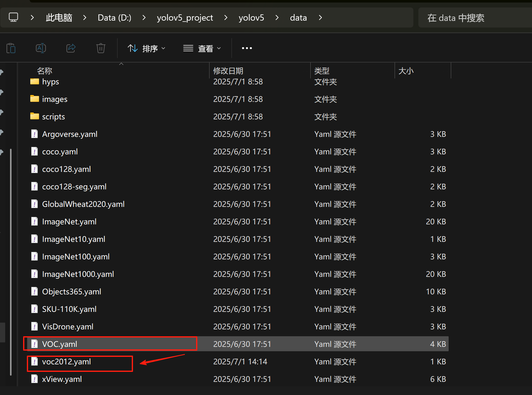Click the ImageNet1000.yaml file icon
This screenshot has height=395, width=532.
pos(35,274)
